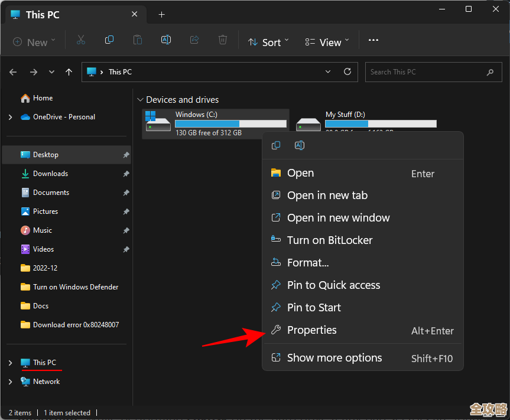This screenshot has width=510, height=420.
Task: Click the Copy icon in toolbar
Action: [x=109, y=41]
